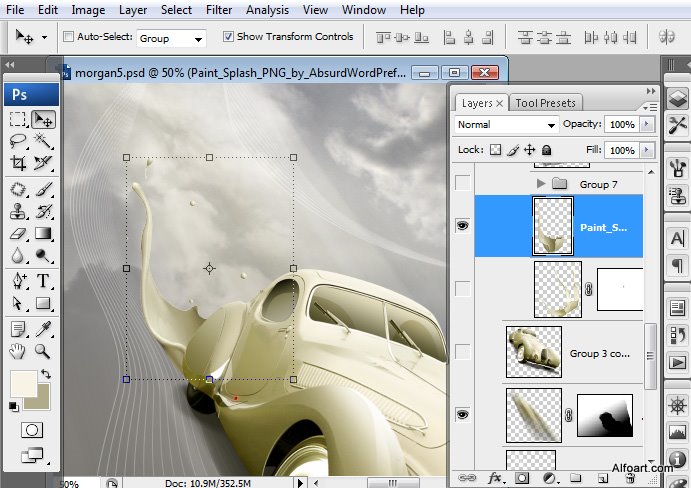Click the layer style fx icon

(493, 478)
